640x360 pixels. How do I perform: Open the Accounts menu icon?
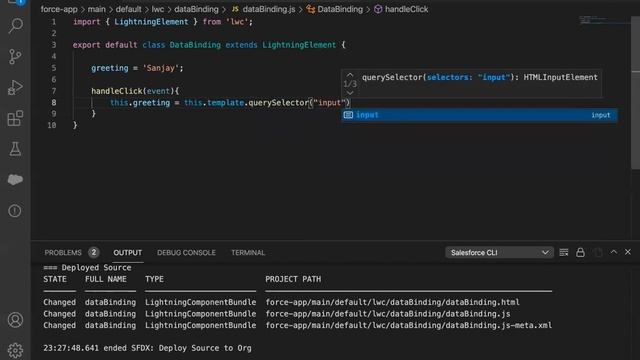pos(15,320)
